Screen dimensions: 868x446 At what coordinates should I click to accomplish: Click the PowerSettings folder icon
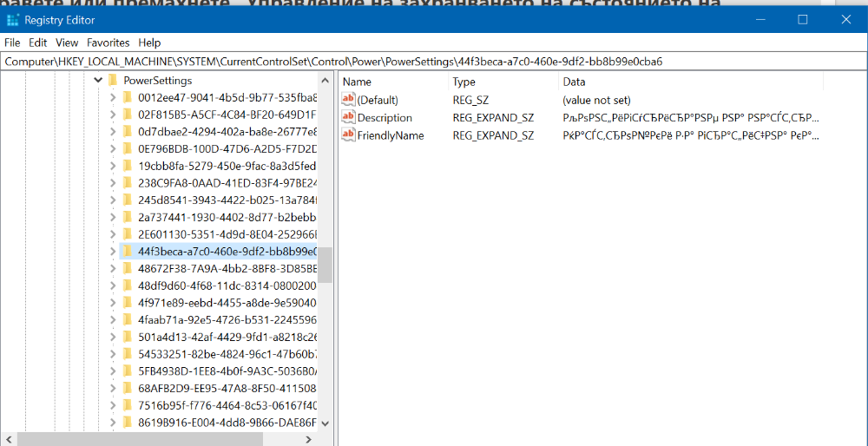point(113,81)
